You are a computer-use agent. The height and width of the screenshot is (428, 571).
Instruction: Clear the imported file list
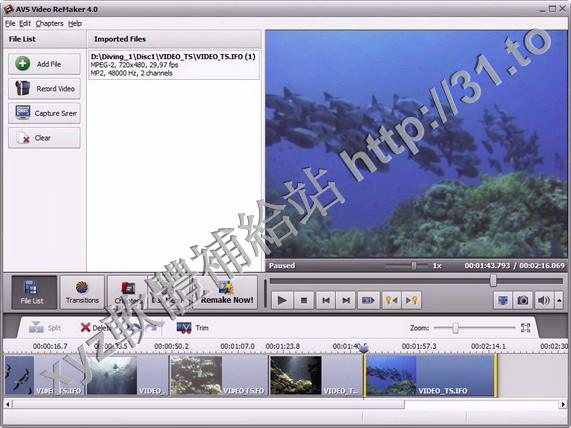pyautogui.click(x=44, y=138)
